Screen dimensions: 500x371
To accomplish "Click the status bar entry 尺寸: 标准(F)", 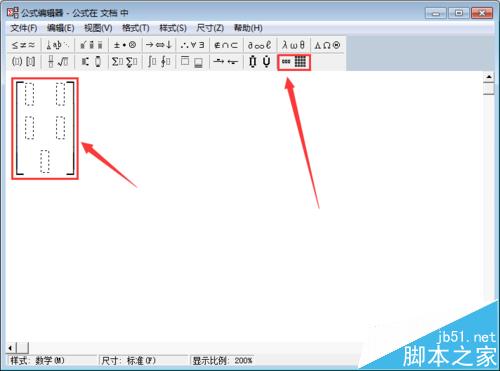I will point(143,361).
